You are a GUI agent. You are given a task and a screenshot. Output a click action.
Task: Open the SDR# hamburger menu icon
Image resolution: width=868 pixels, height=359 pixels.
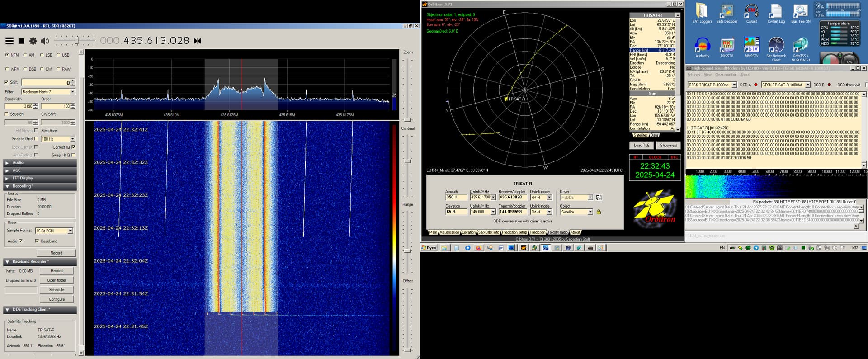[9, 41]
